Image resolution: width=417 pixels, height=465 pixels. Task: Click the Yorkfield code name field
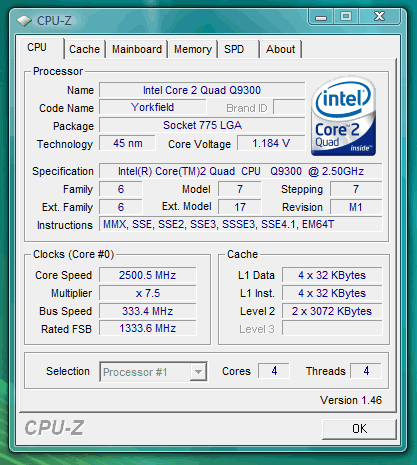click(x=153, y=107)
